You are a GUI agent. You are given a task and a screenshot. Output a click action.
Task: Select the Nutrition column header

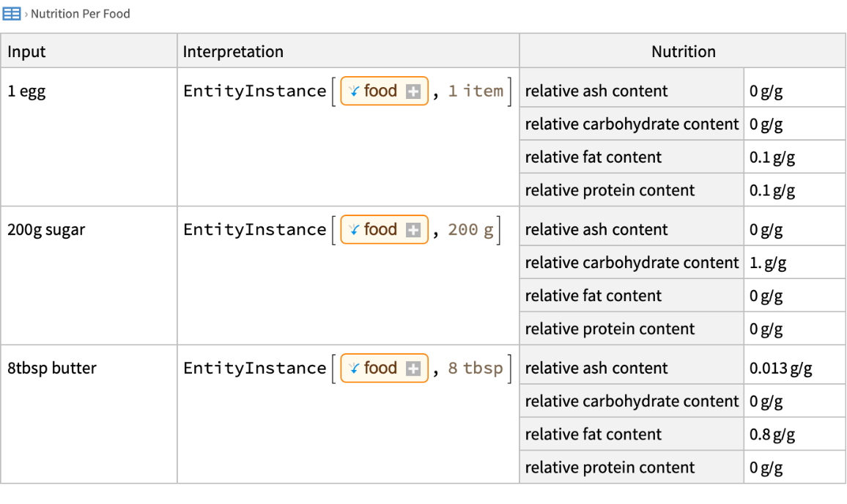pyautogui.click(x=683, y=52)
